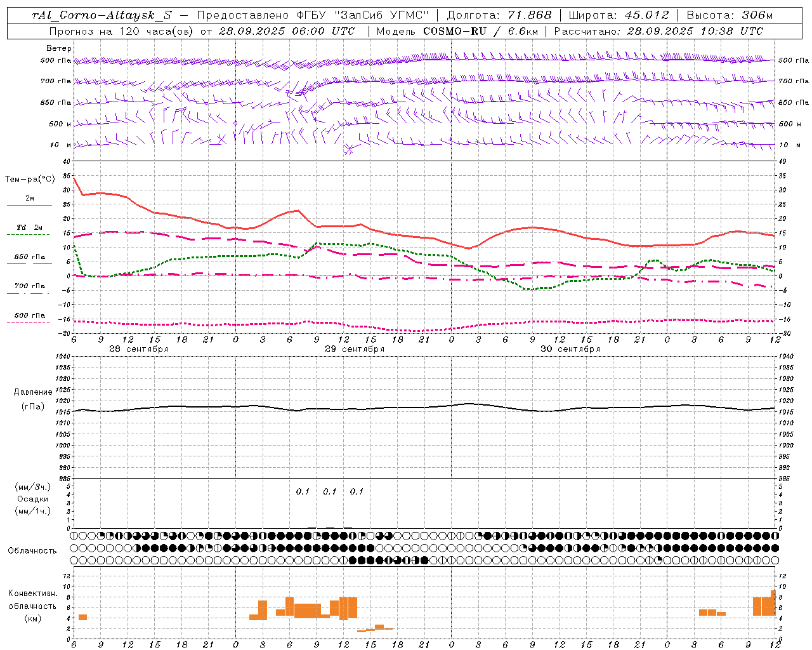
Task: Click the Тем-ра(°C) axis title
Action: (x=30, y=180)
